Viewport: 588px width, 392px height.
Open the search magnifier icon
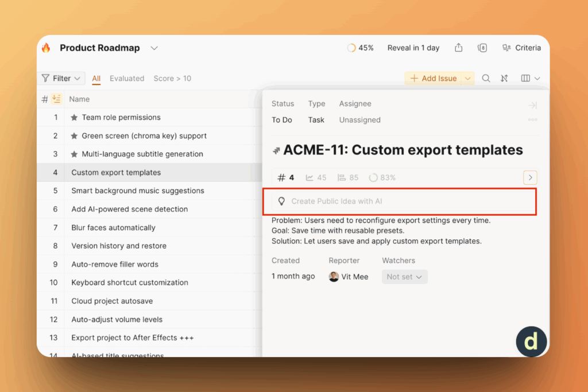pyautogui.click(x=486, y=79)
